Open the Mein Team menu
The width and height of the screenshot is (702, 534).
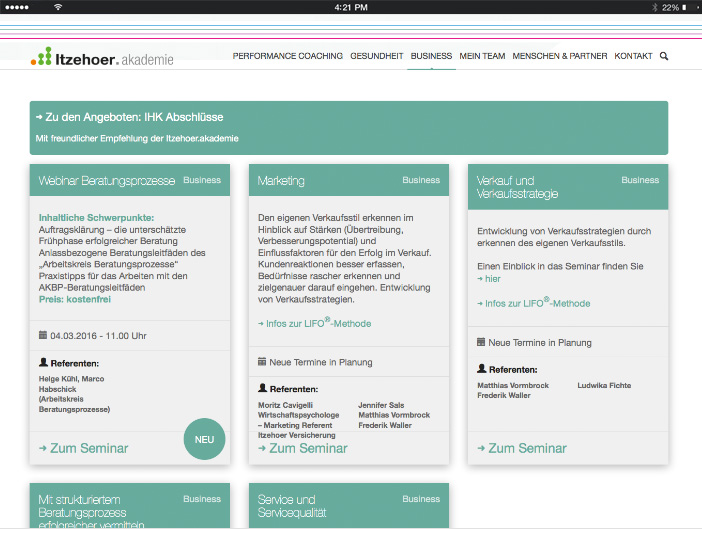click(482, 57)
